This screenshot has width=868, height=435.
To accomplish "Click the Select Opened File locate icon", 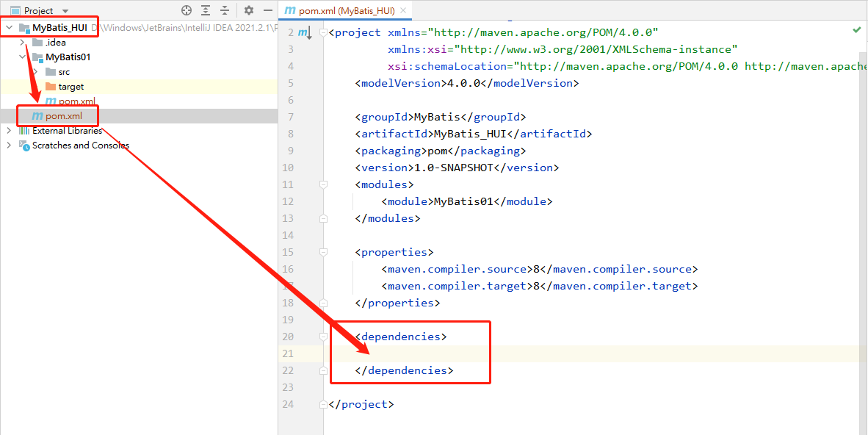I will pyautogui.click(x=187, y=10).
